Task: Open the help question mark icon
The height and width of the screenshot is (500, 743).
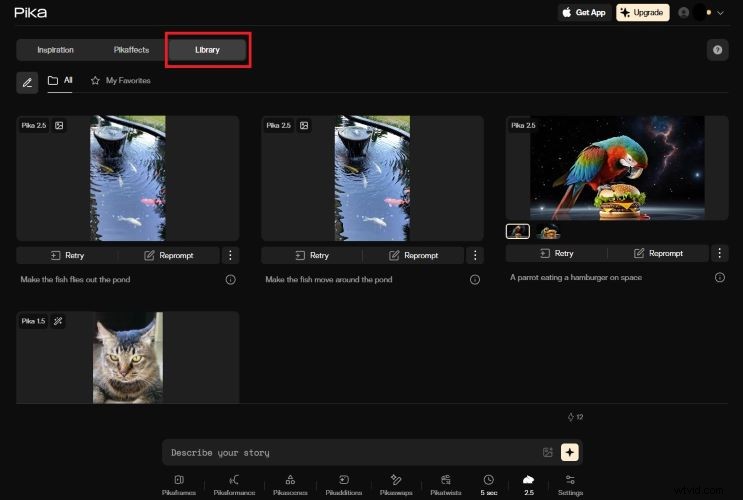Action: click(x=717, y=50)
